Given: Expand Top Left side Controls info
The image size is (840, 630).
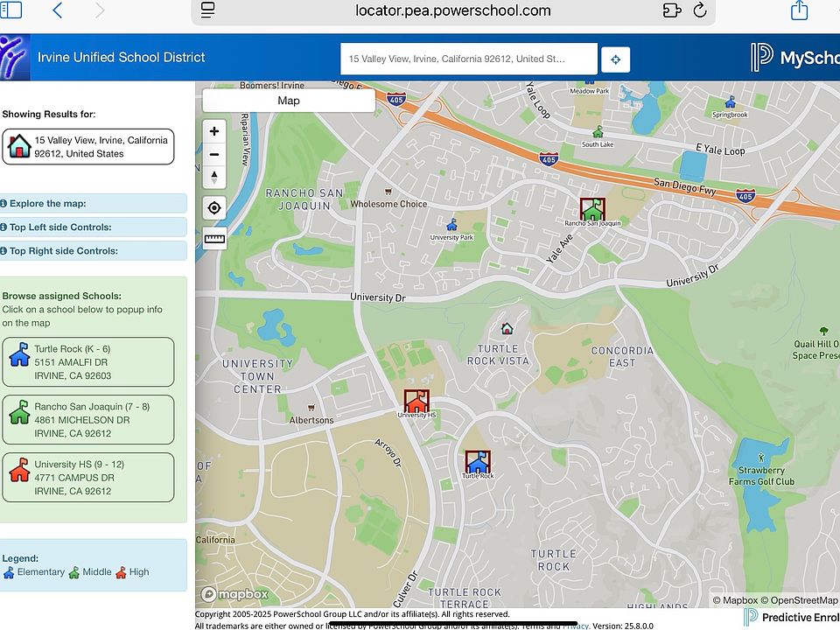Looking at the screenshot, I should [x=93, y=227].
